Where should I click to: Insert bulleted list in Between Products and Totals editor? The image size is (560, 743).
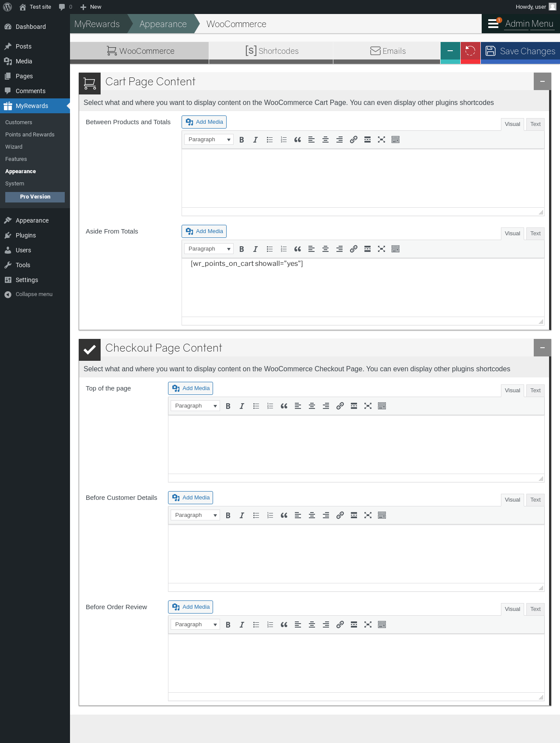(x=269, y=140)
